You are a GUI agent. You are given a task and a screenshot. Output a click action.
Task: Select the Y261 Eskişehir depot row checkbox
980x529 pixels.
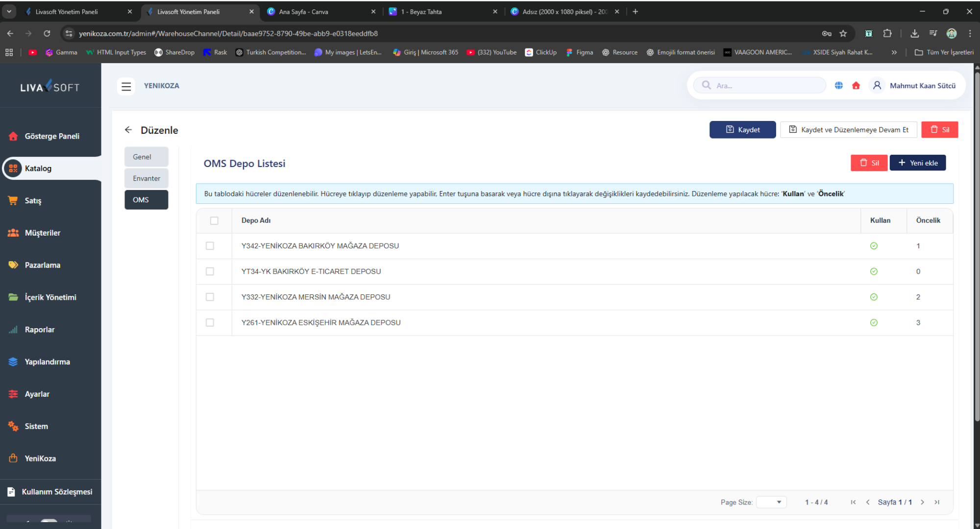[210, 323]
